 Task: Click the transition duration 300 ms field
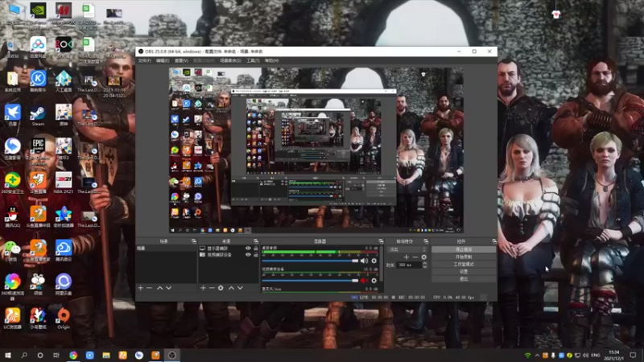coord(409,265)
